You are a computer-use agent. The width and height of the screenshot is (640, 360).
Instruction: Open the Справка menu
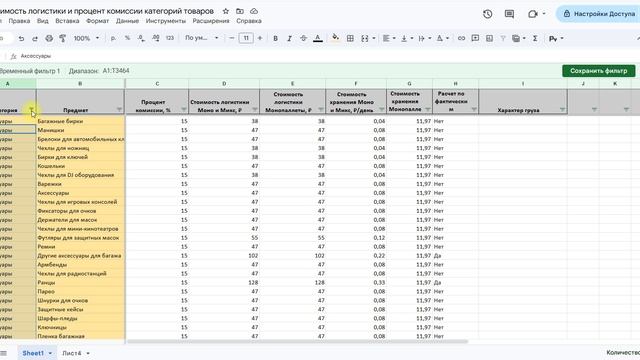[249, 21]
